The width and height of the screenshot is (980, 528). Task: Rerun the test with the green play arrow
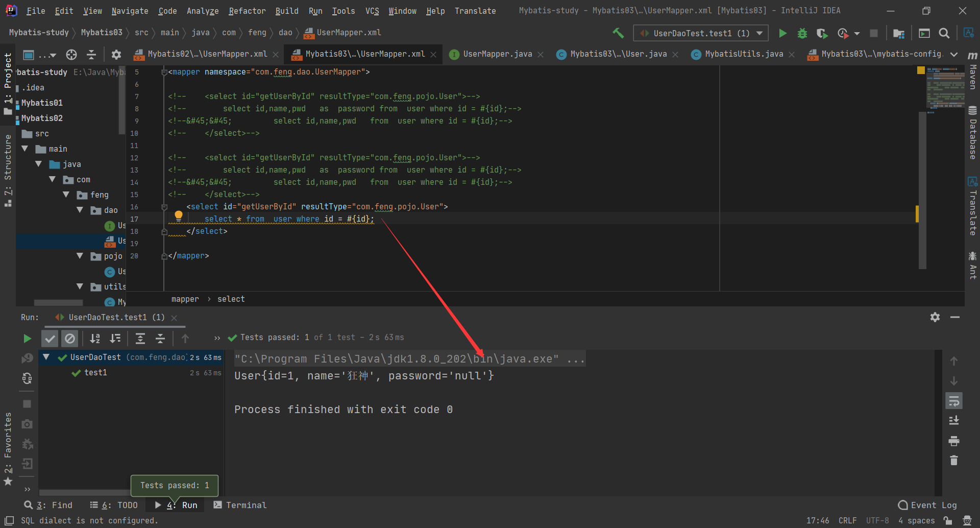[27, 338]
